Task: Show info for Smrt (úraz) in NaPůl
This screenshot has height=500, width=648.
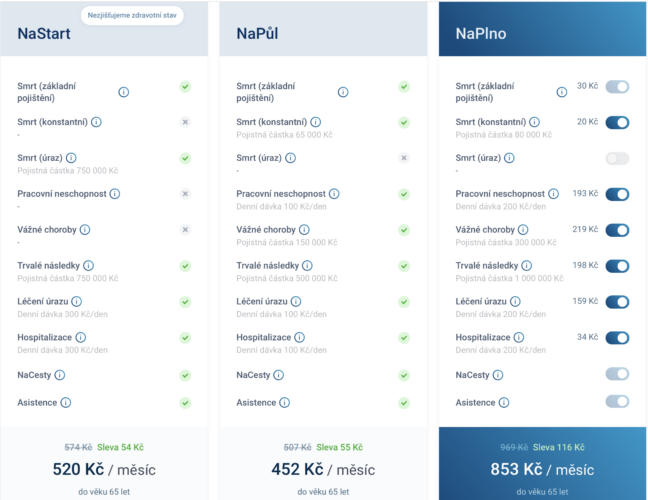Action: [291, 158]
